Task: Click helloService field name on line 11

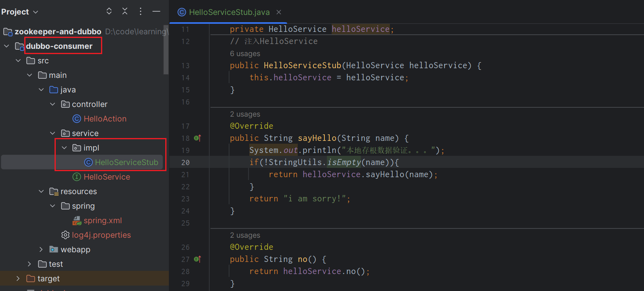Action: 361,29
